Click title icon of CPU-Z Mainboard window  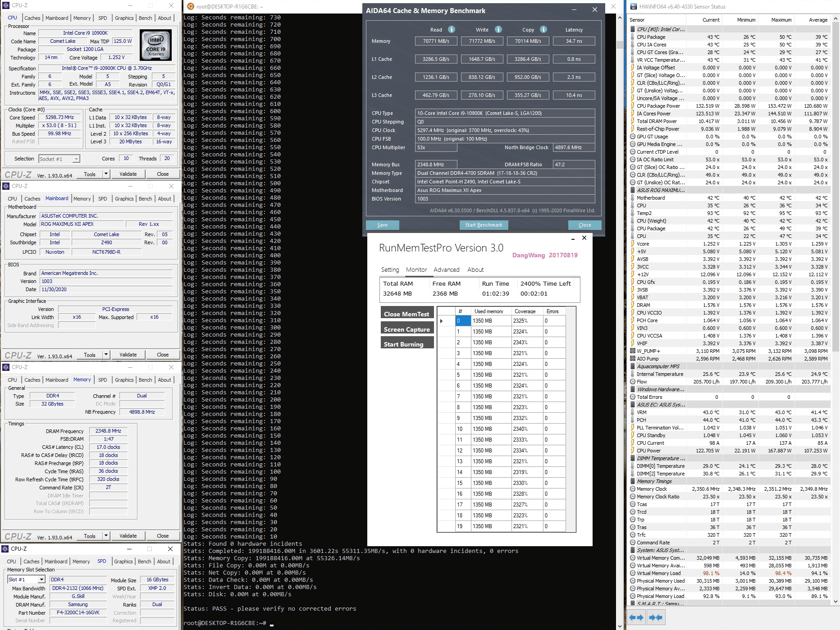point(6,186)
